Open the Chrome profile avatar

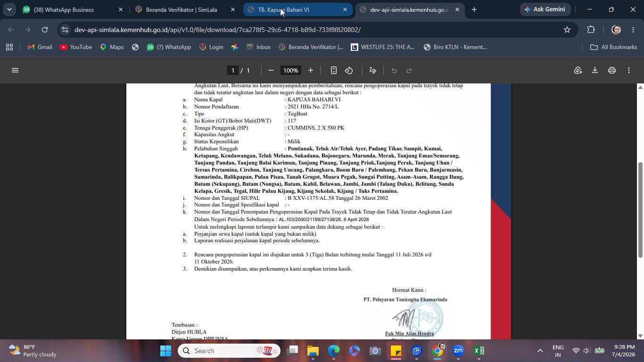616,30
